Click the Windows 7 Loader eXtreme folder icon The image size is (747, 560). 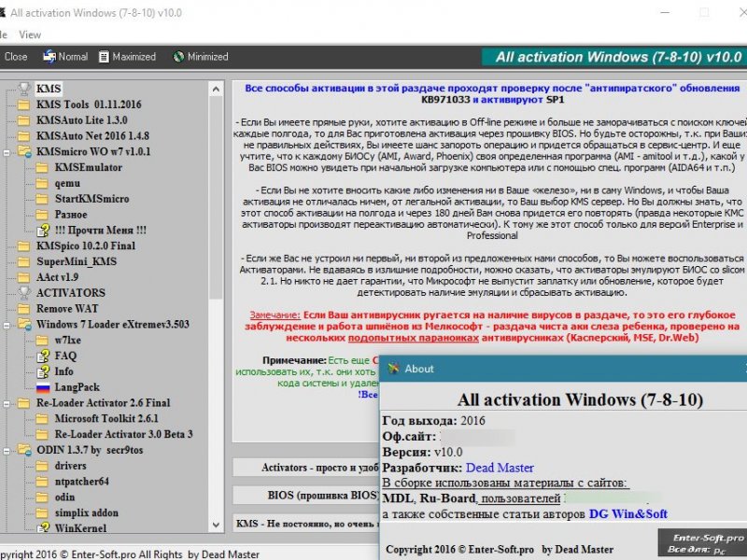(24, 325)
